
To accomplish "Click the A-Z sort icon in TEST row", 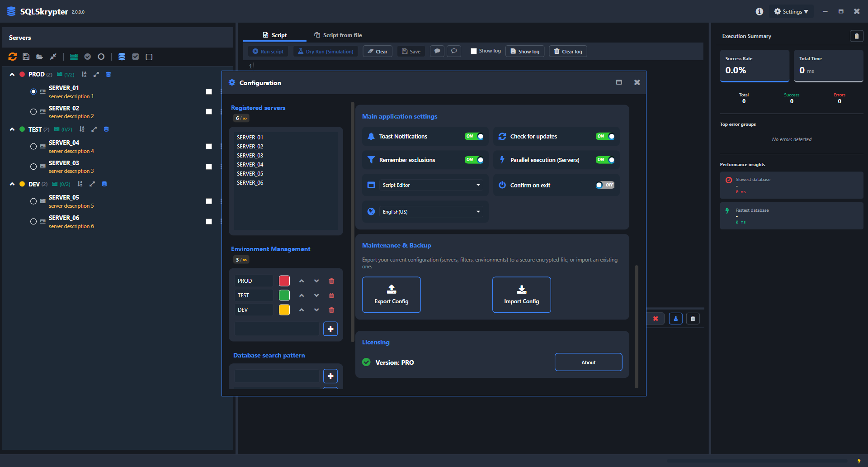I will pyautogui.click(x=82, y=129).
